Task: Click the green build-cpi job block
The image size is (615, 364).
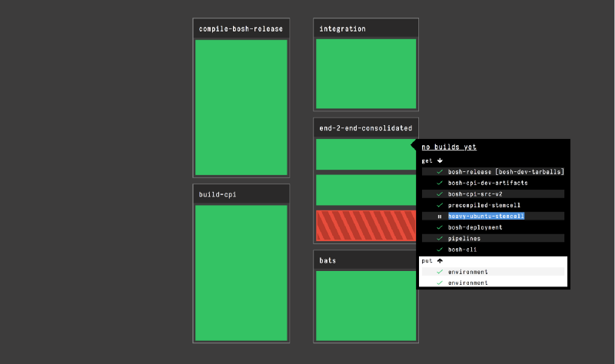Action: pos(241,273)
